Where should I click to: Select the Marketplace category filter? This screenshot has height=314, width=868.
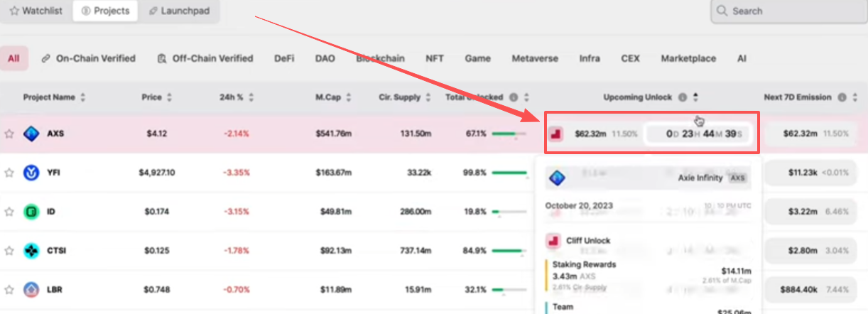point(688,59)
